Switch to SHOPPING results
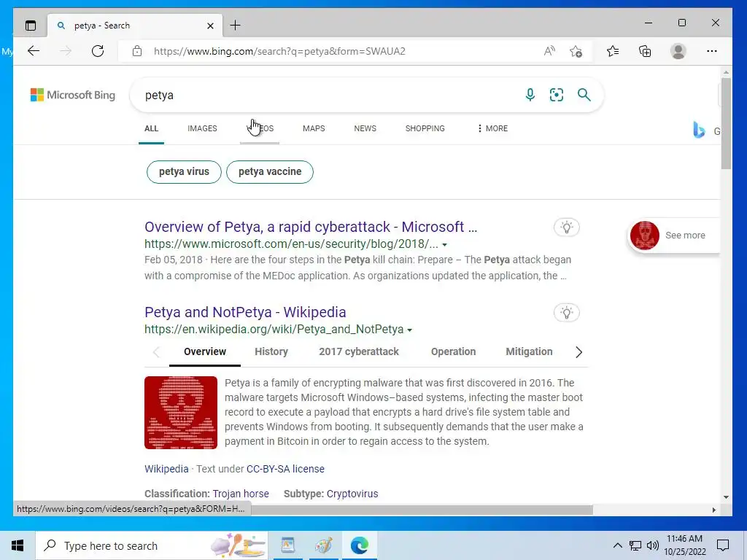 coord(425,128)
